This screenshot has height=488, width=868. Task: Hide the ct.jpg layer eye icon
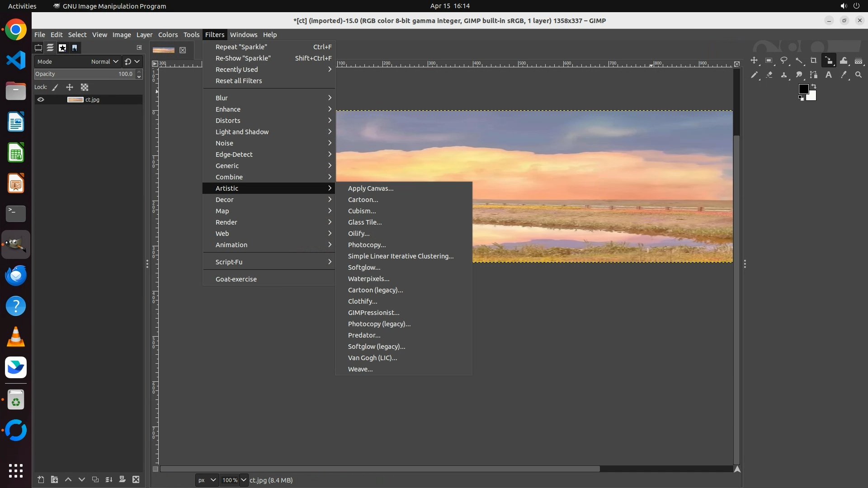41,99
